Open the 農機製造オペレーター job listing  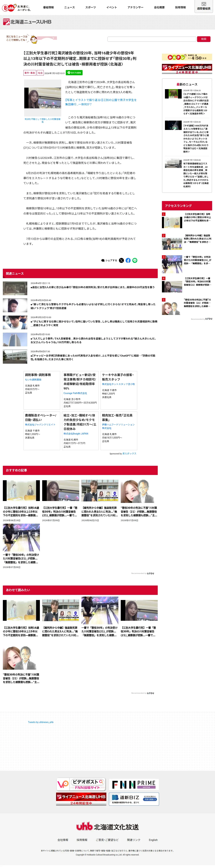pyautogui.click(x=42, y=431)
